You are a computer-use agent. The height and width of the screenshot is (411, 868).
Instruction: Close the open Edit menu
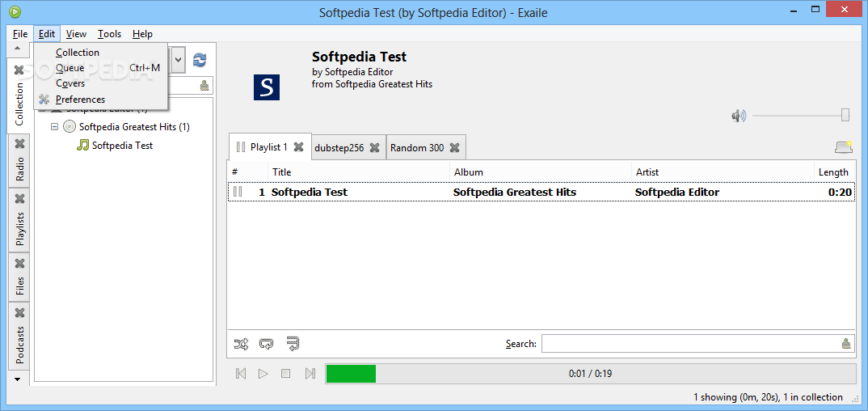pyautogui.click(x=47, y=34)
